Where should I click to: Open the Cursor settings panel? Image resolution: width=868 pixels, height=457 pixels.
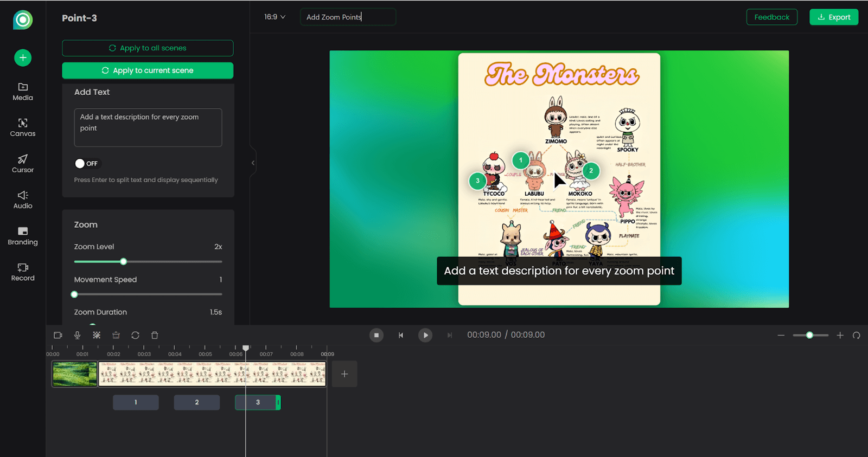23,164
